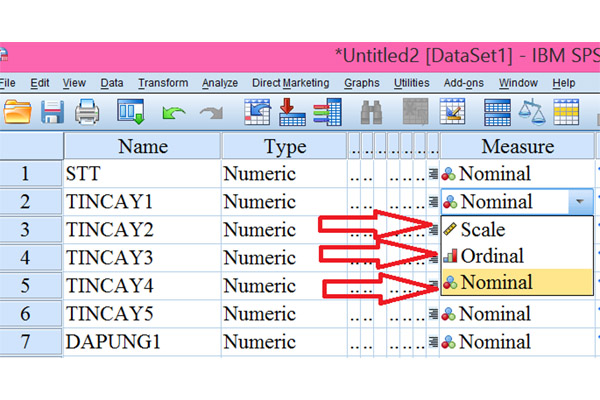Open the Add-ons menu

(x=463, y=83)
